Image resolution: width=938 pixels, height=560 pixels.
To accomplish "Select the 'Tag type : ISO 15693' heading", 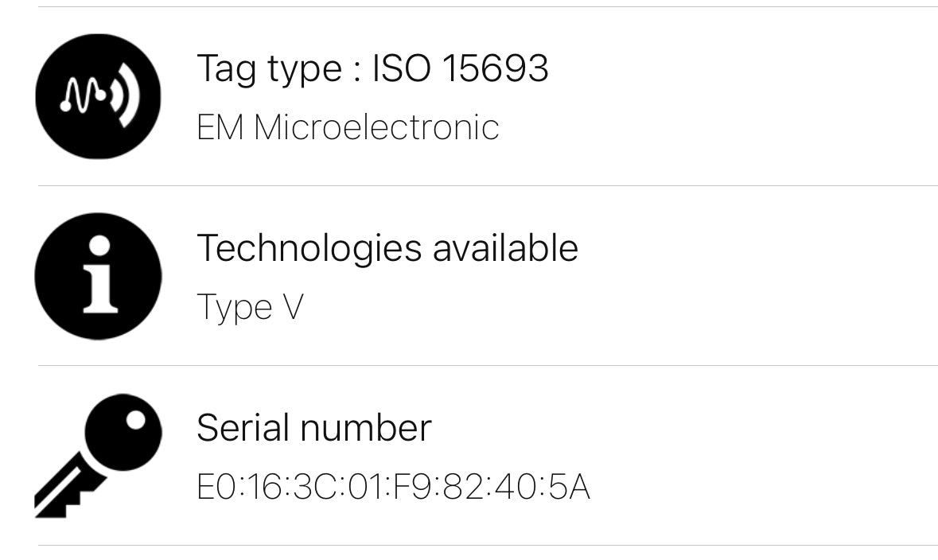I will 372,68.
